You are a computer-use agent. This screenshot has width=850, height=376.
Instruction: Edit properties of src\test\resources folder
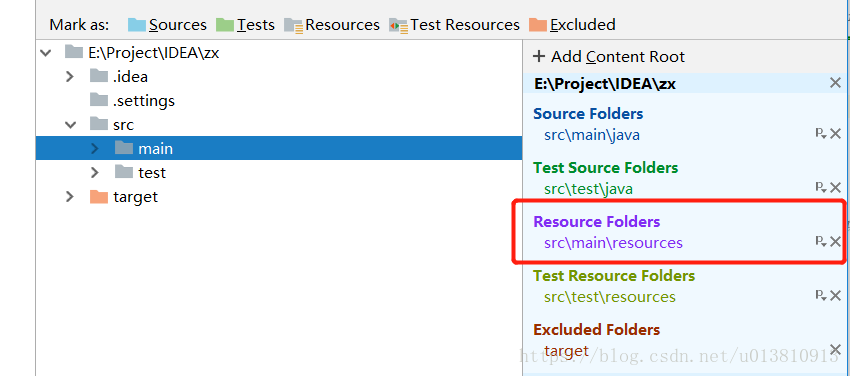click(821, 296)
